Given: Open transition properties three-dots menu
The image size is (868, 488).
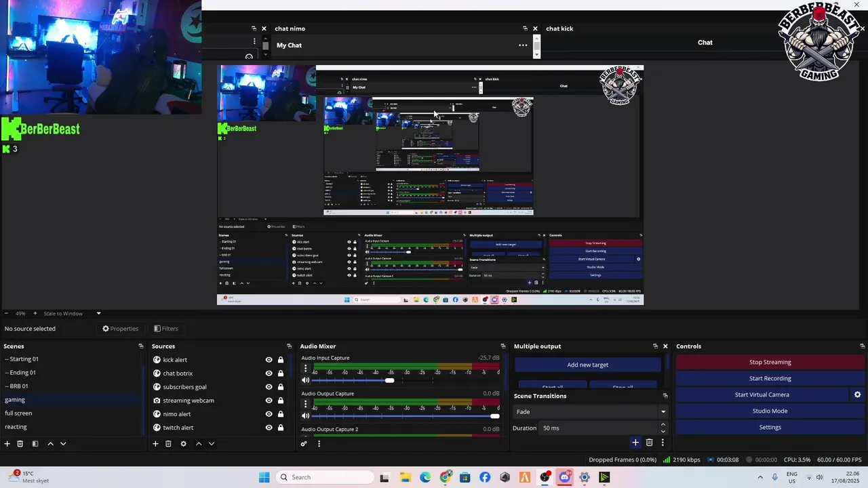Looking at the screenshot, I should click(x=663, y=443).
